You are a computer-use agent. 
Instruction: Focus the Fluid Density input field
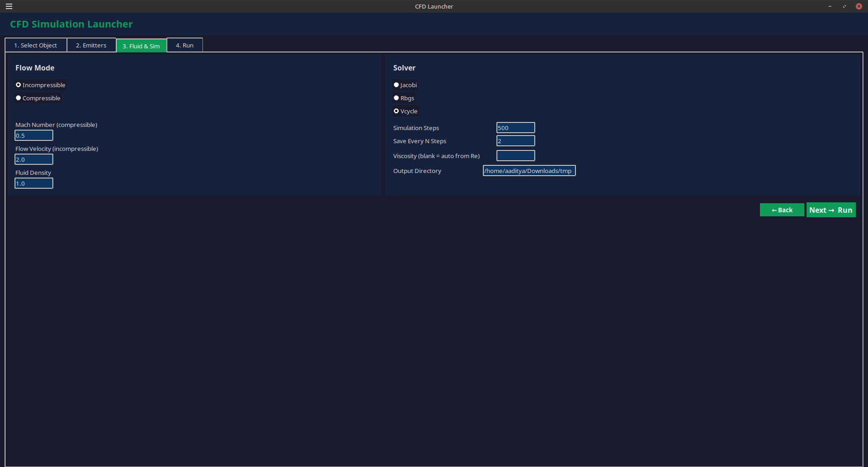point(34,183)
